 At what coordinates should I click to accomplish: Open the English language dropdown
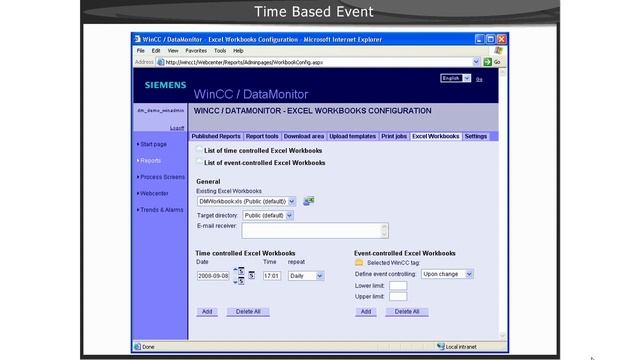pyautogui.click(x=467, y=78)
